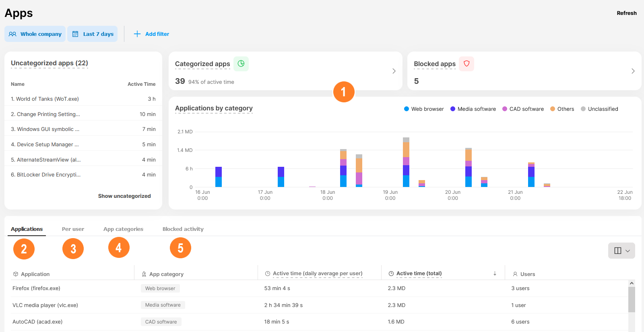Toggle Media software series in chart legend
This screenshot has height=332, width=644.
[473, 109]
